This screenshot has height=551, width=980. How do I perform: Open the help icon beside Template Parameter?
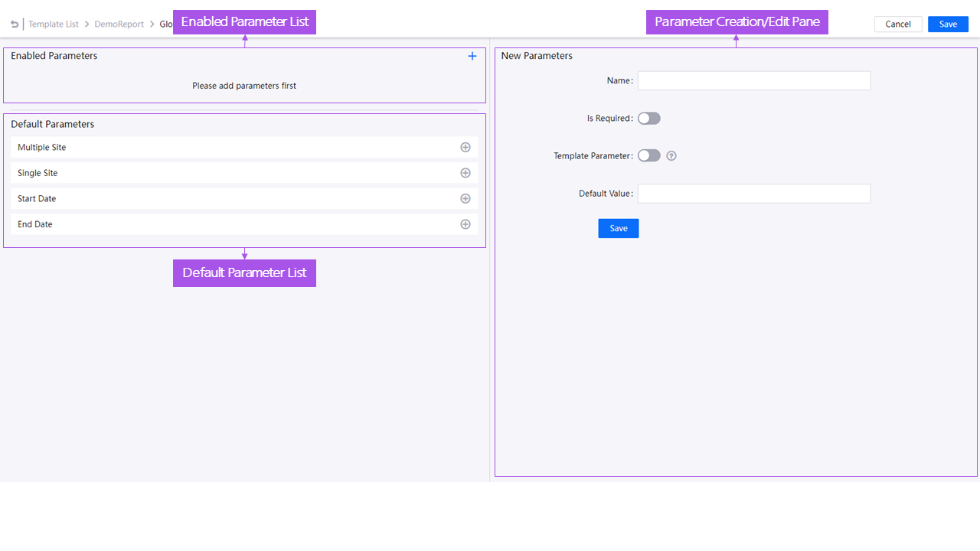(x=671, y=155)
